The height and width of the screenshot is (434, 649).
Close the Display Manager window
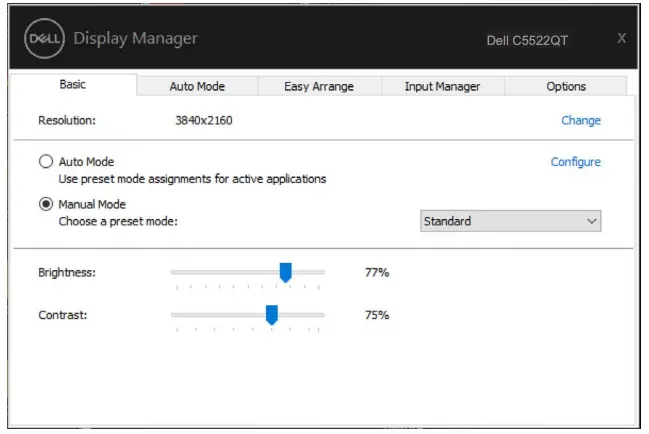tap(621, 38)
